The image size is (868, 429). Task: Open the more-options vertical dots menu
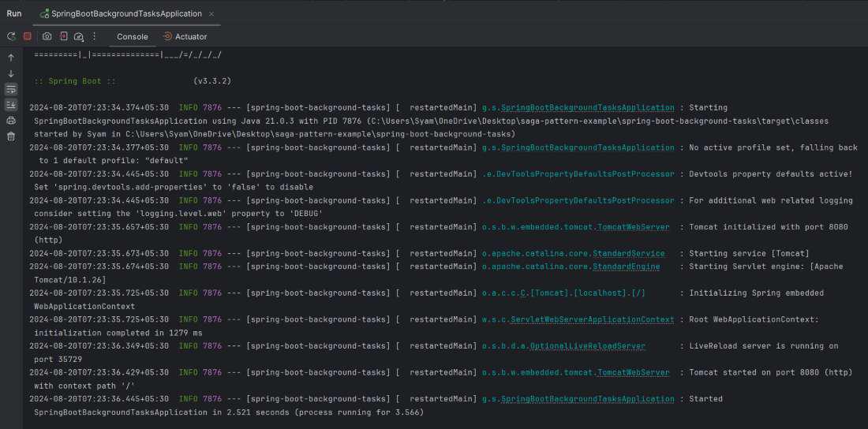pos(94,36)
